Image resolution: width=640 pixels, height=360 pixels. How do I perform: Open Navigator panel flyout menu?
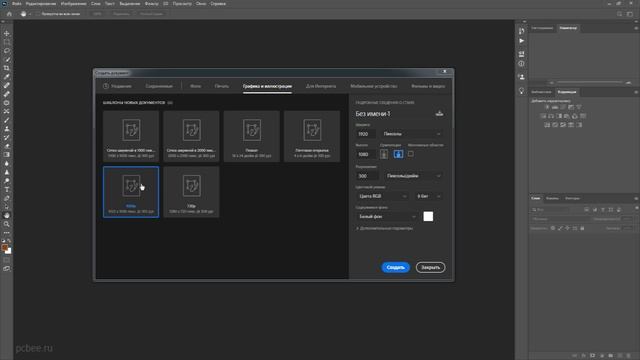pyautogui.click(x=636, y=28)
